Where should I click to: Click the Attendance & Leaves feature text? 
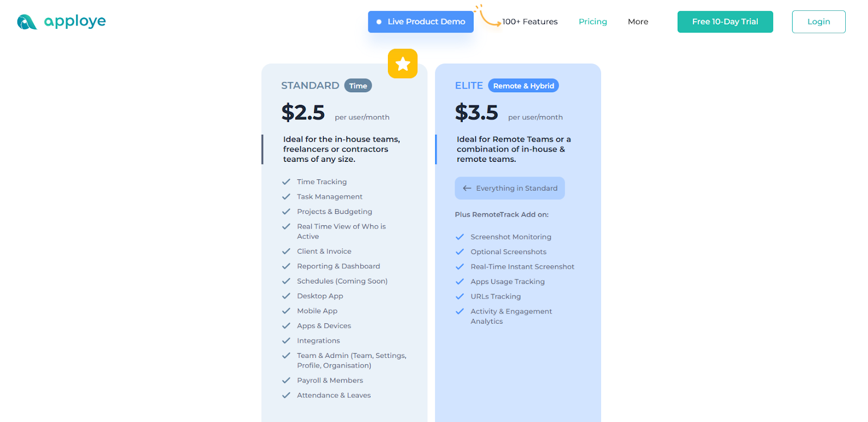pos(334,395)
